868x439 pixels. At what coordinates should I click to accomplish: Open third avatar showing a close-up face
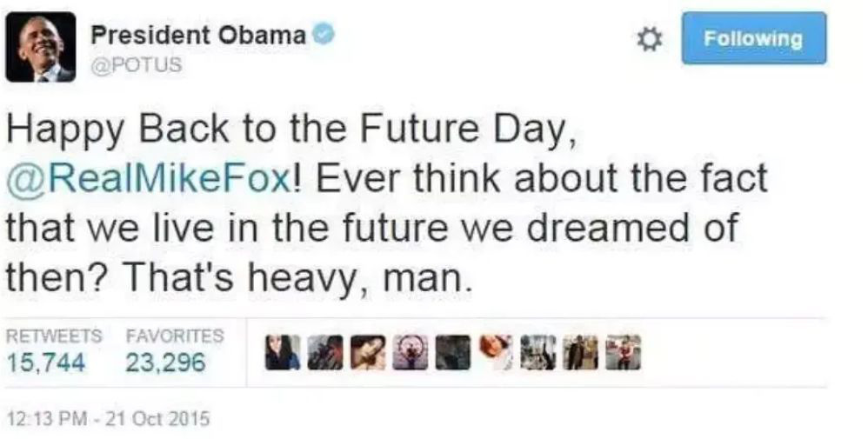click(368, 352)
